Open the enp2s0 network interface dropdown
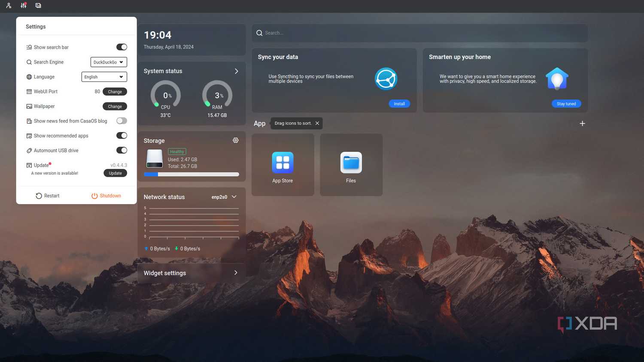 pos(224,197)
